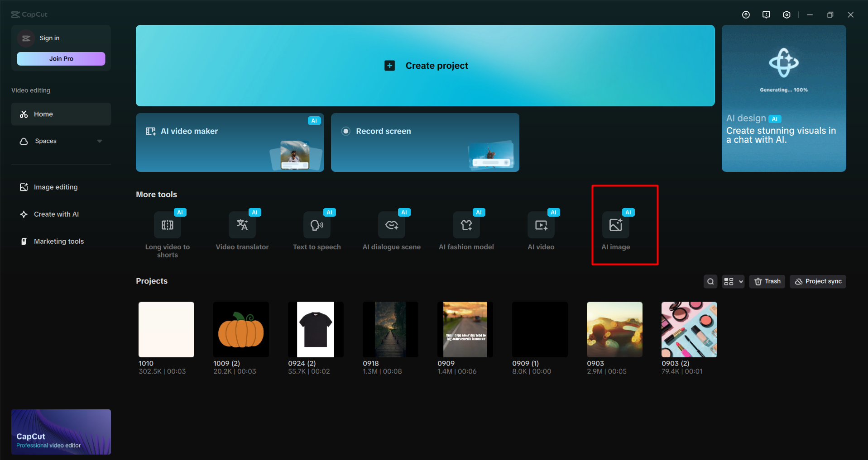Screen dimensions: 868x460
Task: Go to the Create with AI page
Action: [x=56, y=214]
